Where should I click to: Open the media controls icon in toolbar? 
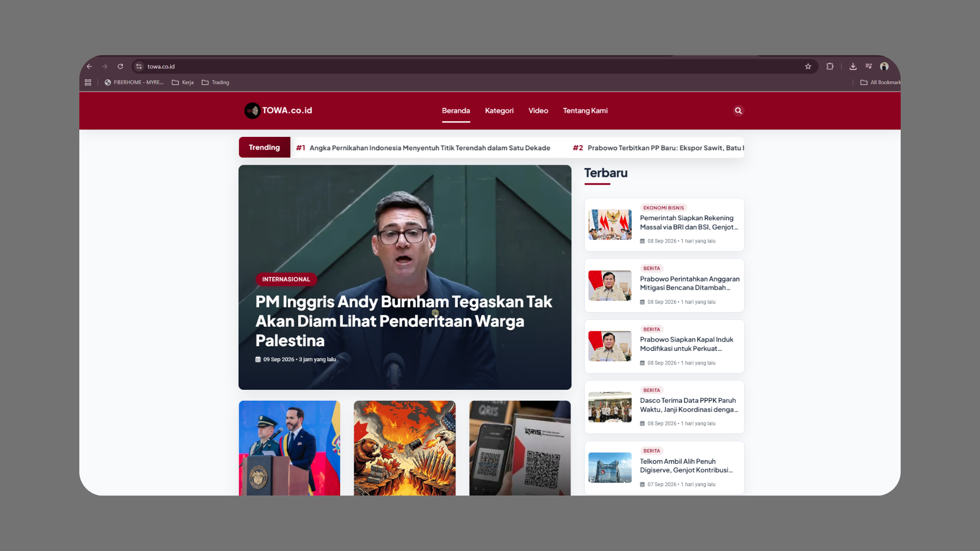point(869,66)
